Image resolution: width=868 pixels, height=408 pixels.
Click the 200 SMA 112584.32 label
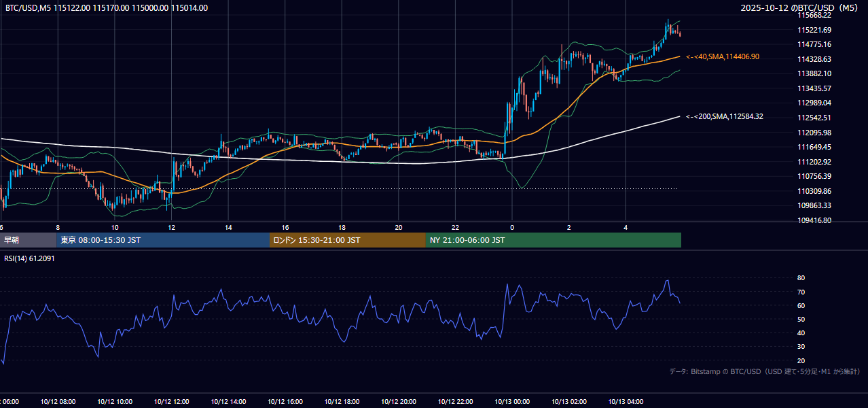(725, 116)
